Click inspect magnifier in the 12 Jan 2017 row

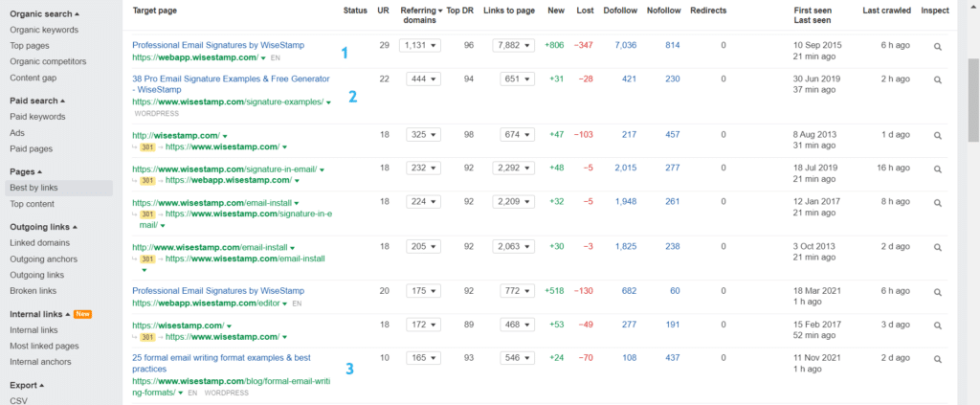pos(938,203)
